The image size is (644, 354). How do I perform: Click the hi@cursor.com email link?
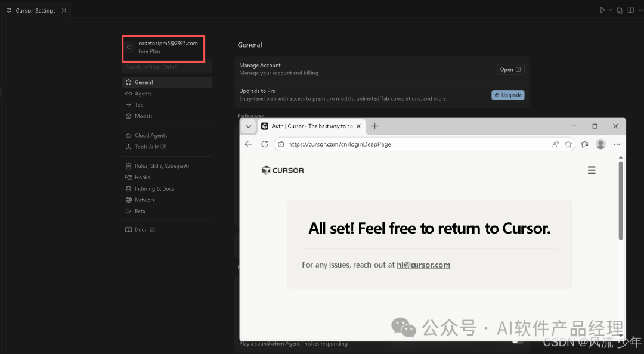pos(423,265)
